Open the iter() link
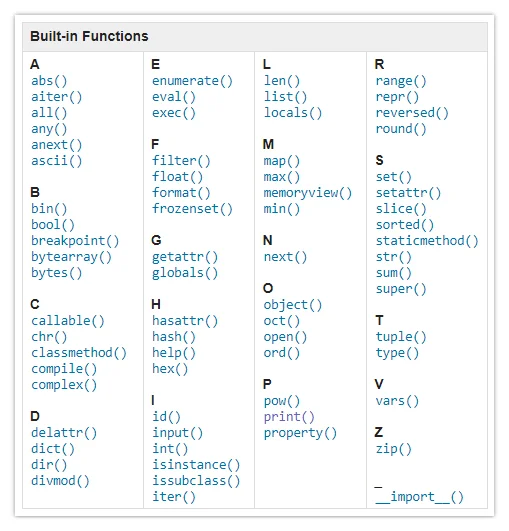Image resolution: width=509 pixels, height=531 pixels. pos(174,497)
